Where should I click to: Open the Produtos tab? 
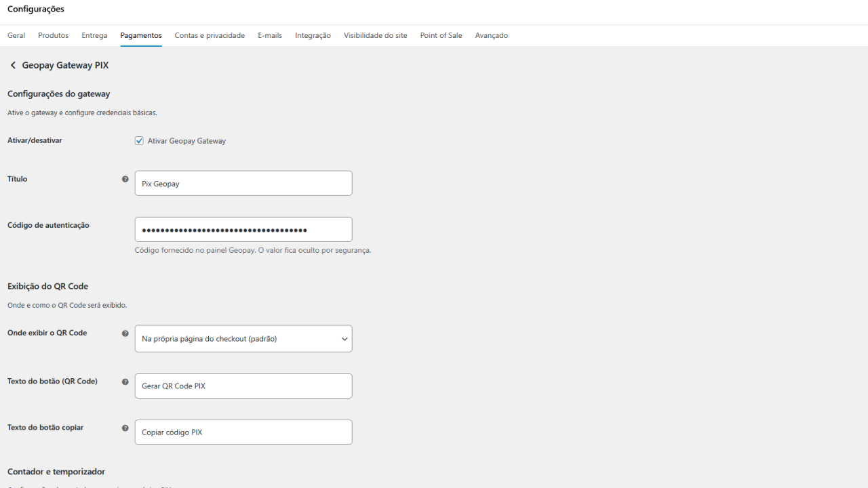point(54,35)
